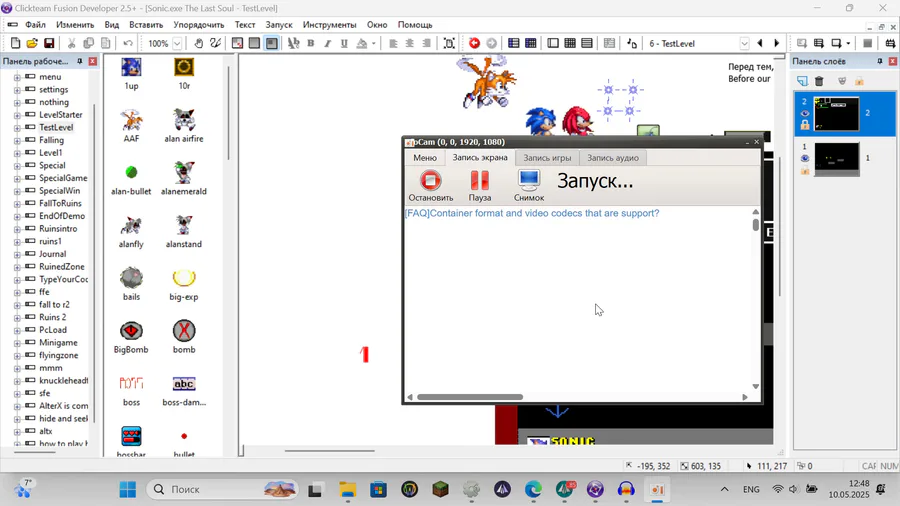Screen dimensions: 900x506
Task: Switch to Запись аудио tab
Action: click(x=612, y=158)
